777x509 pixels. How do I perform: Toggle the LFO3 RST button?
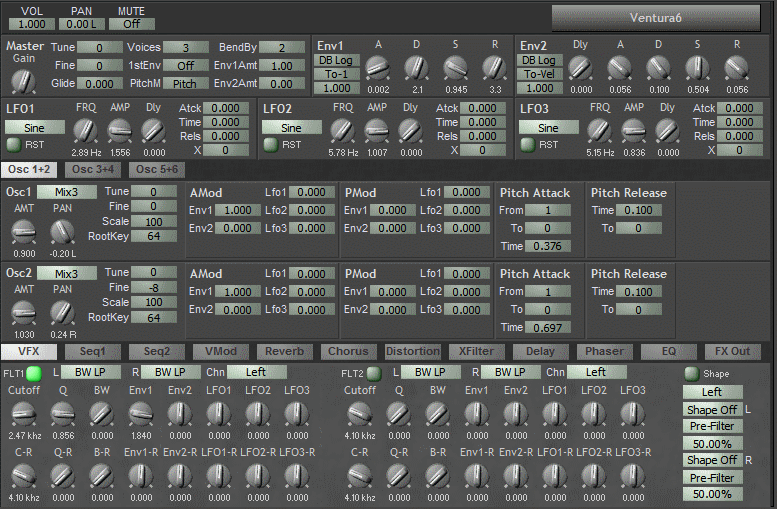point(528,145)
